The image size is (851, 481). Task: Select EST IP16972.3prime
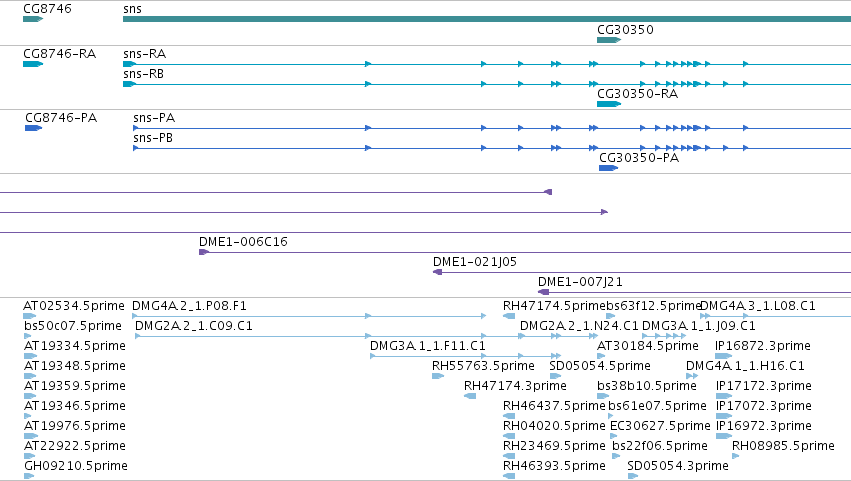point(723,436)
